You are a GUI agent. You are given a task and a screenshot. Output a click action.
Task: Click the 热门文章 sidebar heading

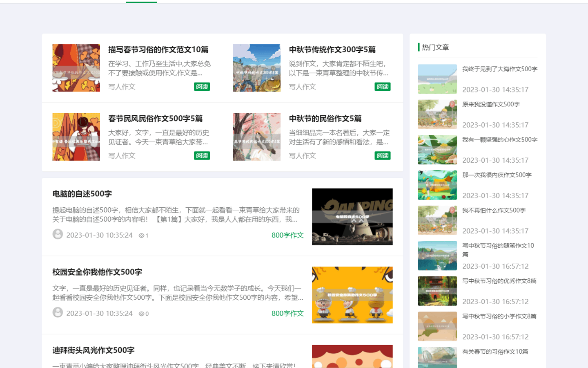pos(435,47)
